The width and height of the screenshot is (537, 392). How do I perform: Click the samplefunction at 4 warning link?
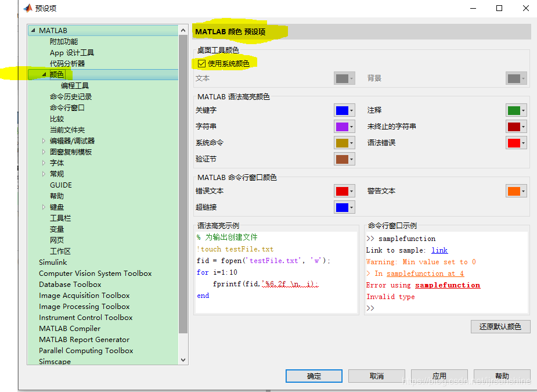pos(425,274)
